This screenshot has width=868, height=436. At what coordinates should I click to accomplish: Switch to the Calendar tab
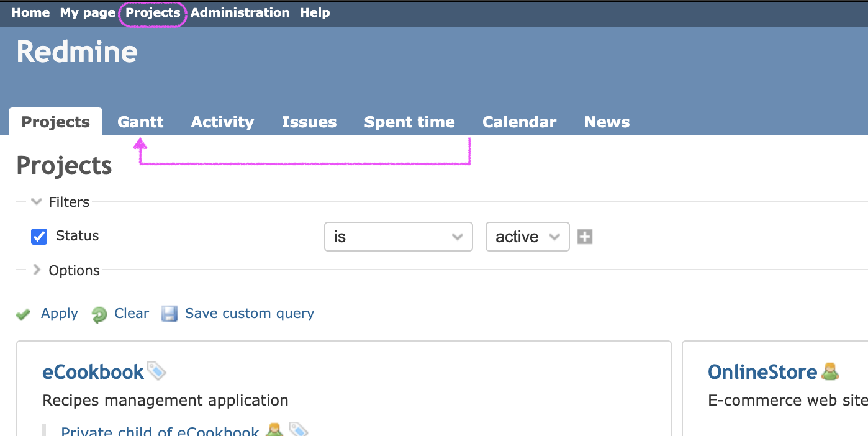click(x=519, y=122)
